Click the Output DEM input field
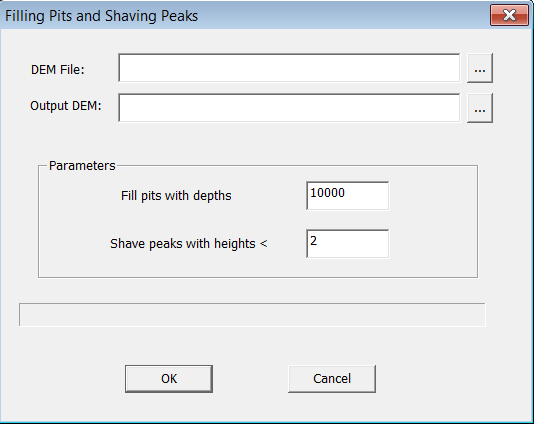 click(289, 108)
